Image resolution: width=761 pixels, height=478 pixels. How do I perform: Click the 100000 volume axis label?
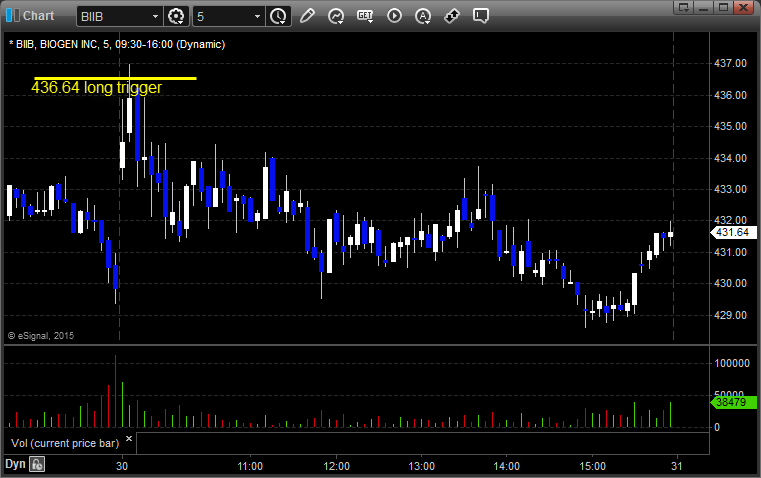tap(732, 363)
